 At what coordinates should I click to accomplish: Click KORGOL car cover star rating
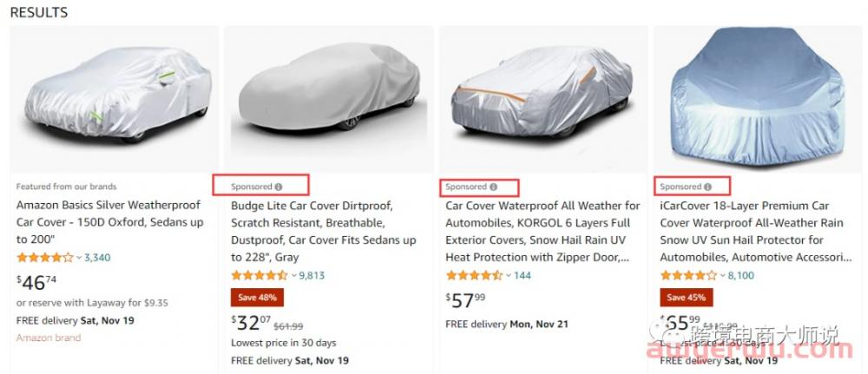pos(474,275)
